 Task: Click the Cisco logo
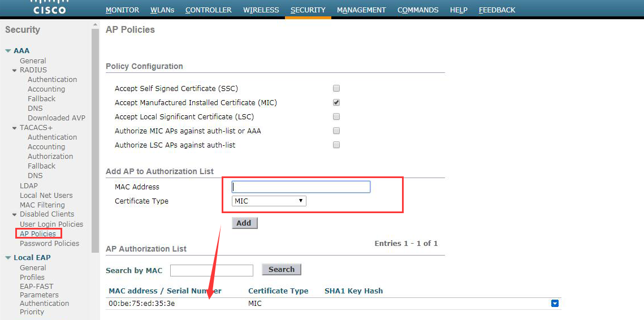coord(49,7)
